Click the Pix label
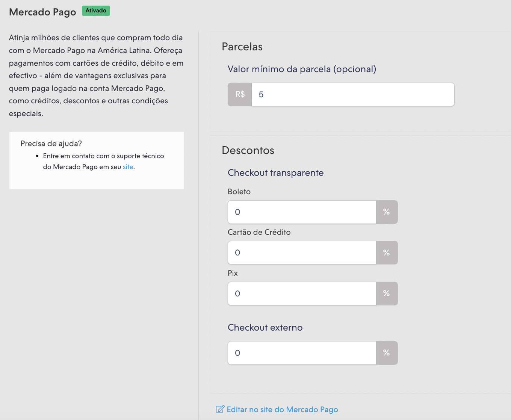Viewport: 511px width, 420px height. (233, 273)
